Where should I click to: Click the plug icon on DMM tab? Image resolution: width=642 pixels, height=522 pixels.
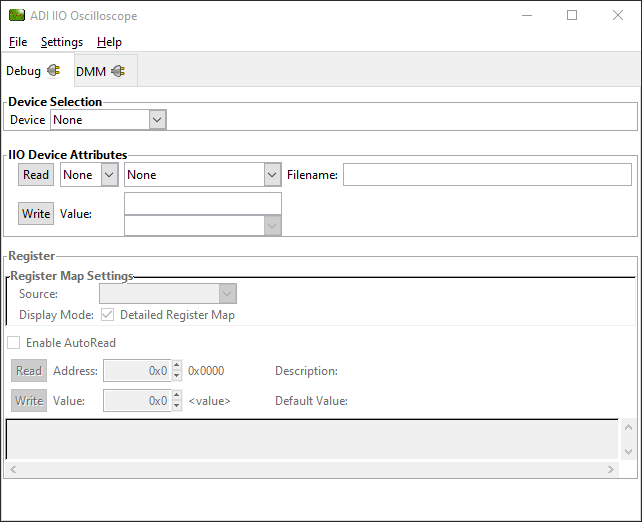coord(118,71)
